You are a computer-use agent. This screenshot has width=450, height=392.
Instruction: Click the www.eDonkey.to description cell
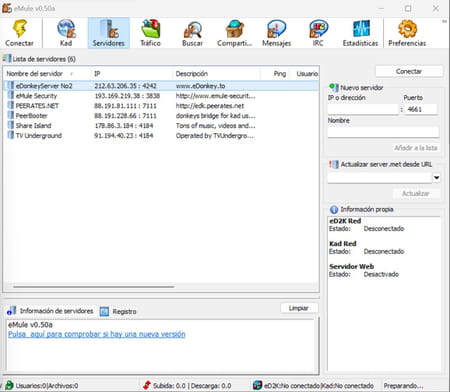tap(201, 86)
